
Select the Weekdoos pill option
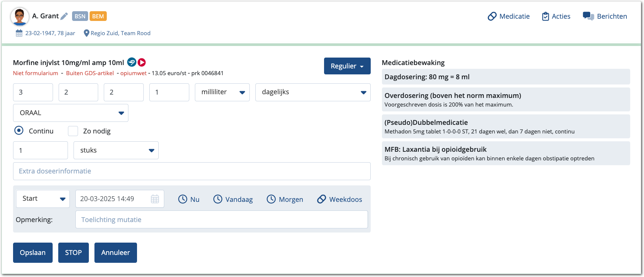click(339, 199)
